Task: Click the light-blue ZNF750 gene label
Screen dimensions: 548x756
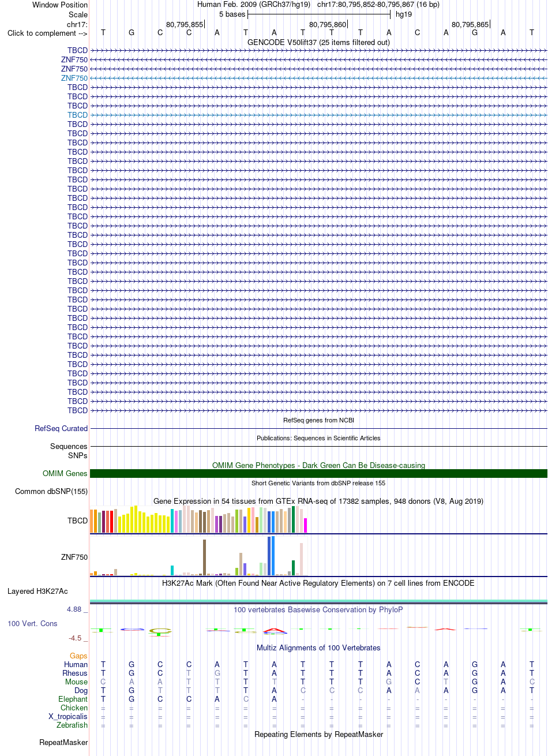Action: coord(74,78)
